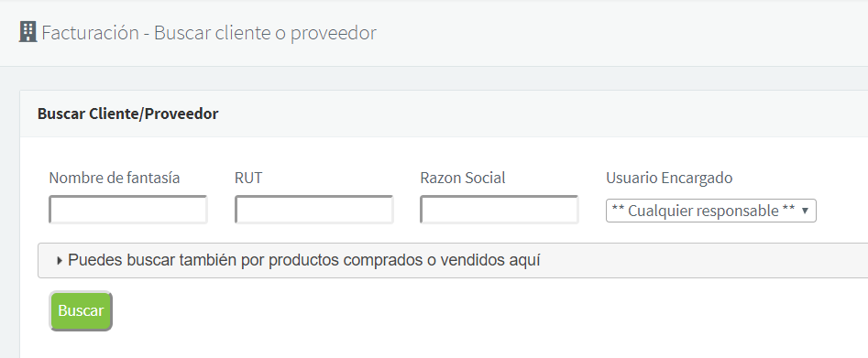Click the arrow on Usuario Encargado select

tap(805, 211)
